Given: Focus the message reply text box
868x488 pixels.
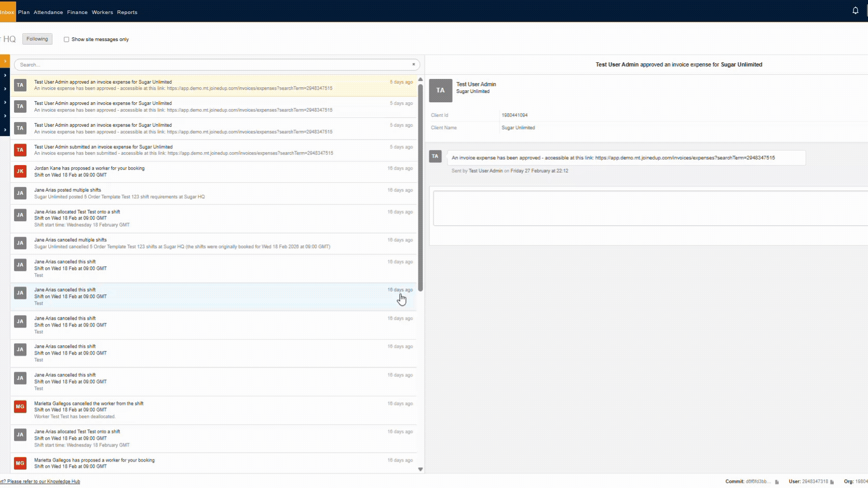Looking at the screenshot, I should pyautogui.click(x=649, y=208).
